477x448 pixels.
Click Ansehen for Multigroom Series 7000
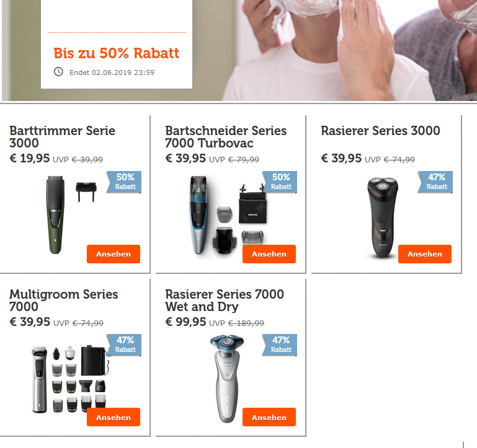point(114,417)
